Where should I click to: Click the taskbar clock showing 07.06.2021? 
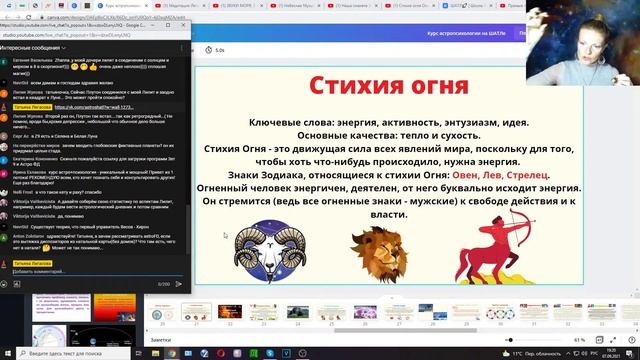tap(611, 353)
